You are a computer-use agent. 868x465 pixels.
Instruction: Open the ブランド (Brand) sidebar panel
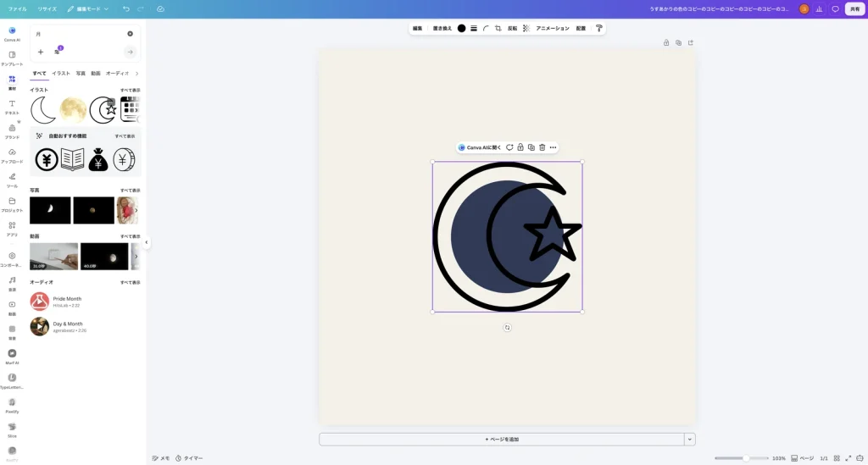click(x=12, y=131)
